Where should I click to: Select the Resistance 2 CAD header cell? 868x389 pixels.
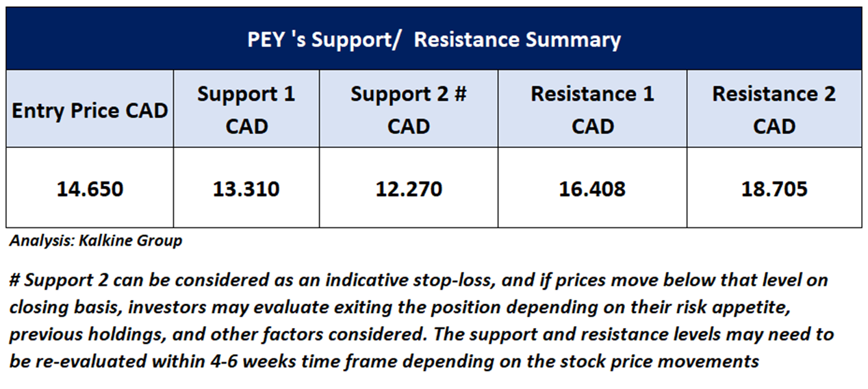click(x=774, y=110)
